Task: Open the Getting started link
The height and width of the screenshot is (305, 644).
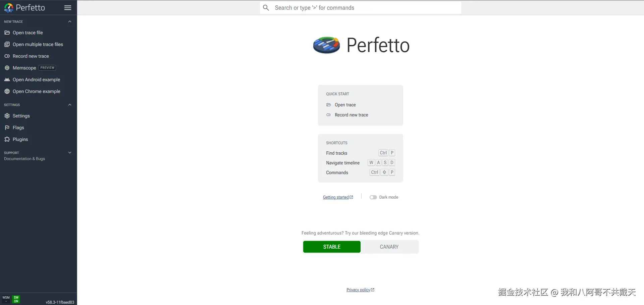Action: (x=338, y=197)
